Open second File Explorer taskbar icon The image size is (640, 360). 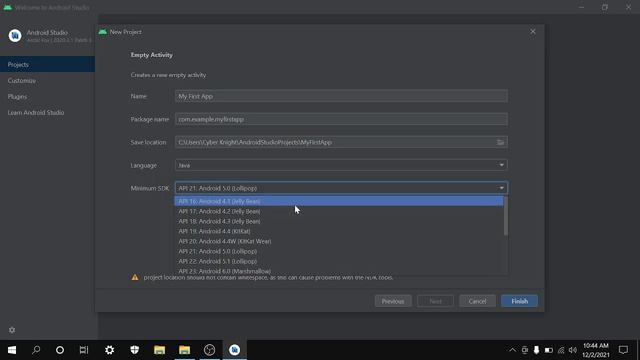184,350
